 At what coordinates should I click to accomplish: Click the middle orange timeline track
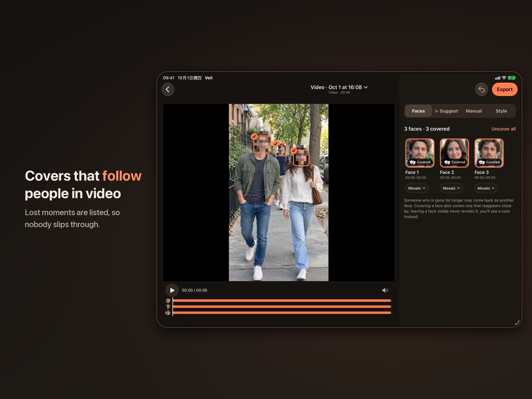(x=282, y=307)
